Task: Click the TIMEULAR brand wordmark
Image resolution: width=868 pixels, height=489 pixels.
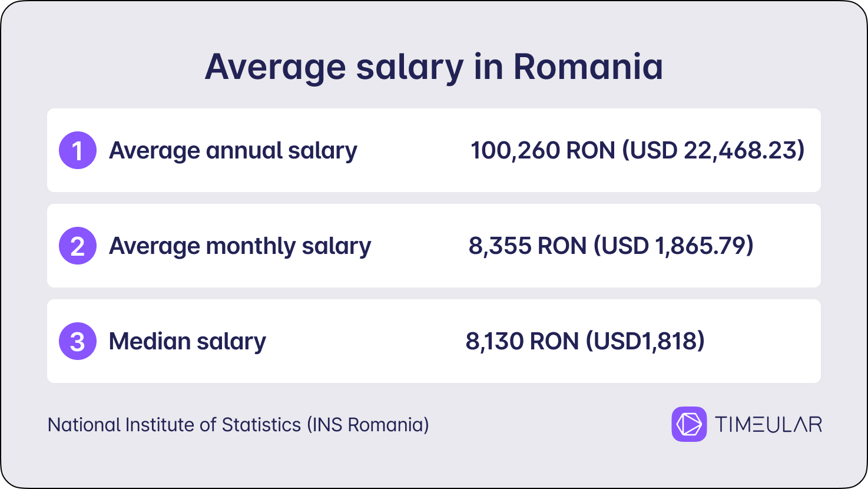Action: click(768, 425)
